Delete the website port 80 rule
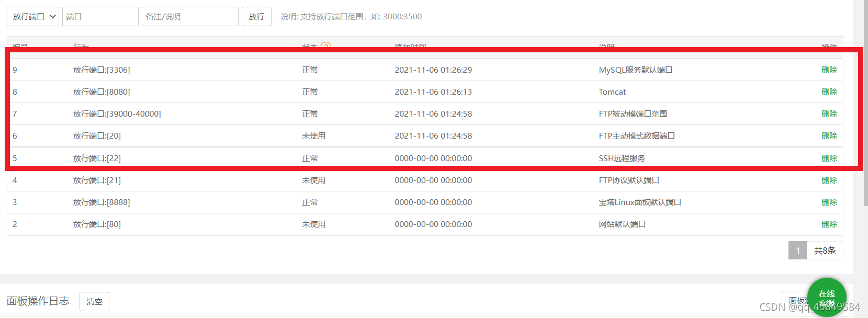 pyautogui.click(x=829, y=224)
